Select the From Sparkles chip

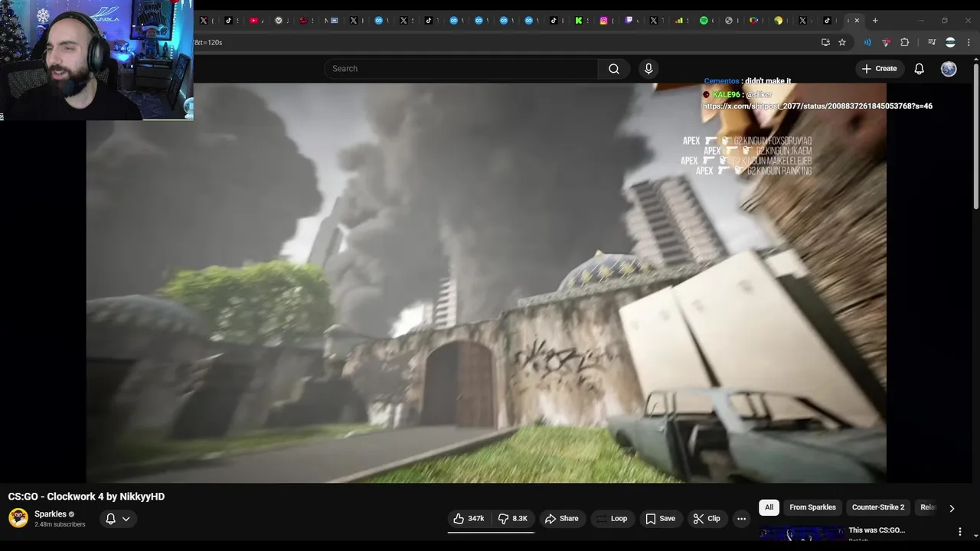(x=812, y=507)
